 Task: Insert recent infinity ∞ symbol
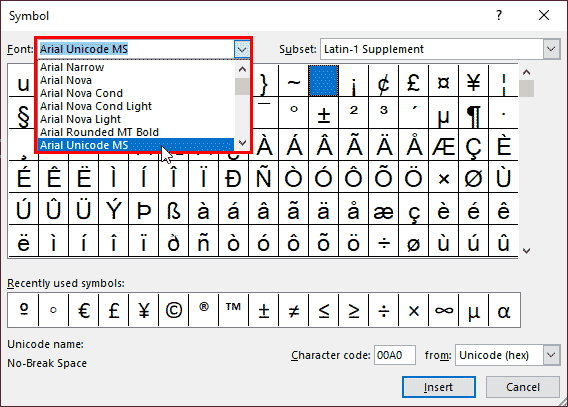tap(444, 310)
